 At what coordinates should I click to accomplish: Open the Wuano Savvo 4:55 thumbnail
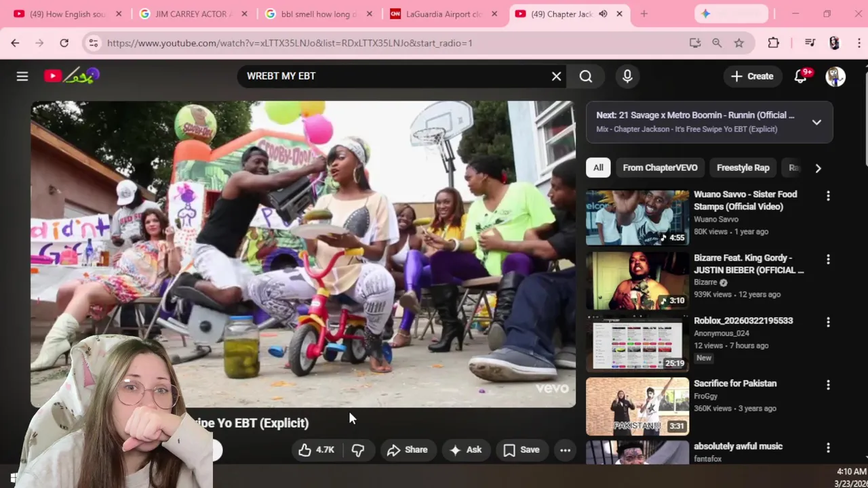point(637,218)
